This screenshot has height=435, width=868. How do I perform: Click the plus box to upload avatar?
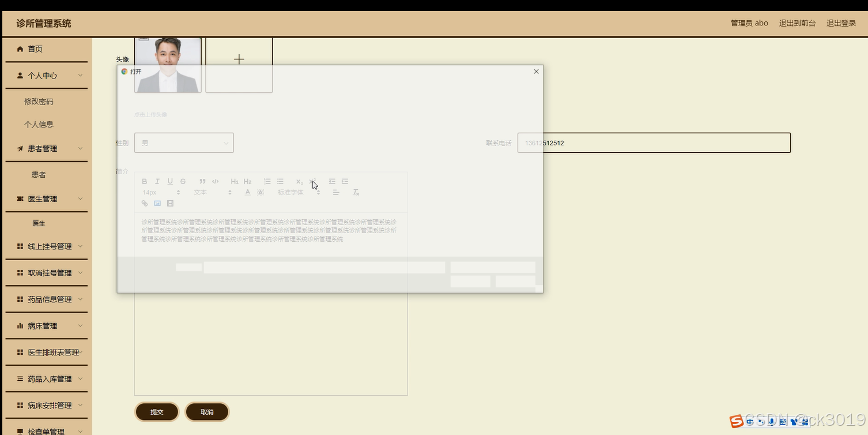(x=239, y=65)
